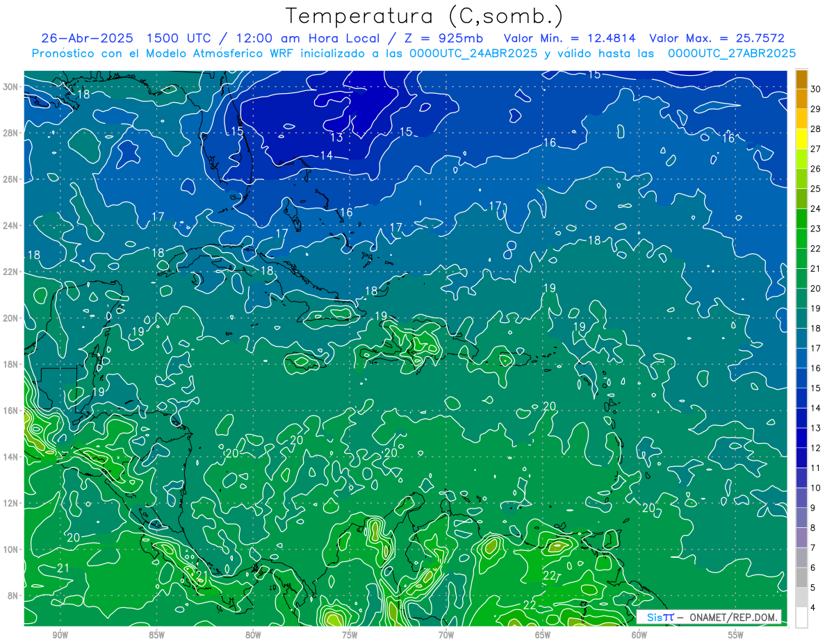Screen dimensions: 834x644
Task: Click the "30N" latitude axis label
Action: (10, 87)
